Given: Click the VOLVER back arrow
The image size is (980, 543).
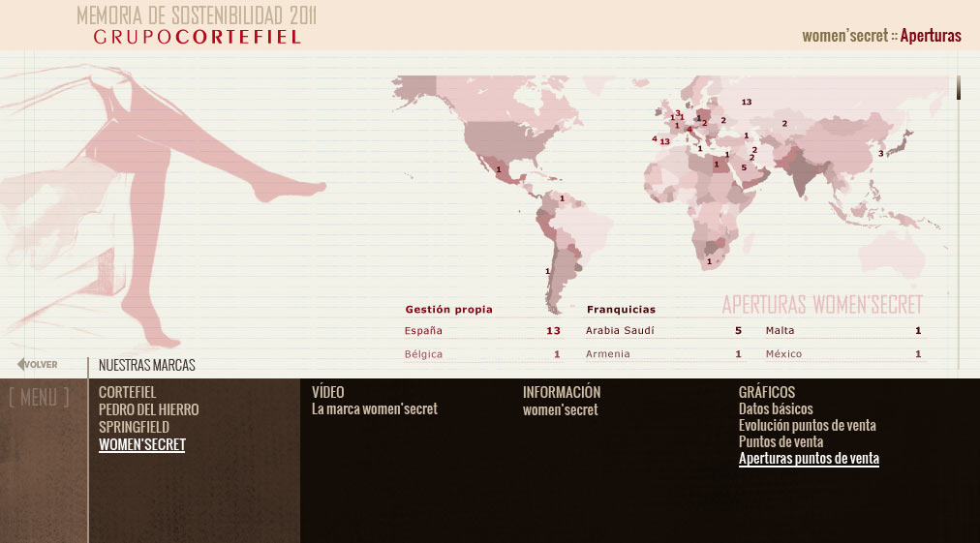Looking at the screenshot, I should (38, 364).
